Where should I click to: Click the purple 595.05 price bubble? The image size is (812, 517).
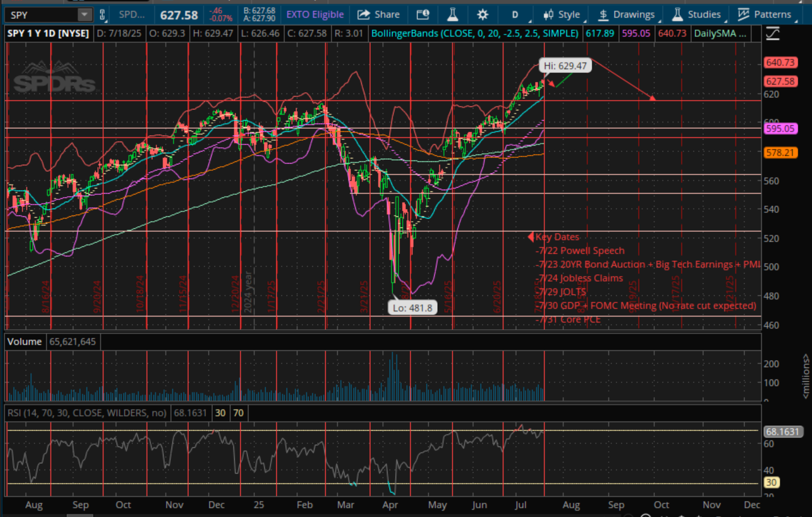[x=781, y=128]
